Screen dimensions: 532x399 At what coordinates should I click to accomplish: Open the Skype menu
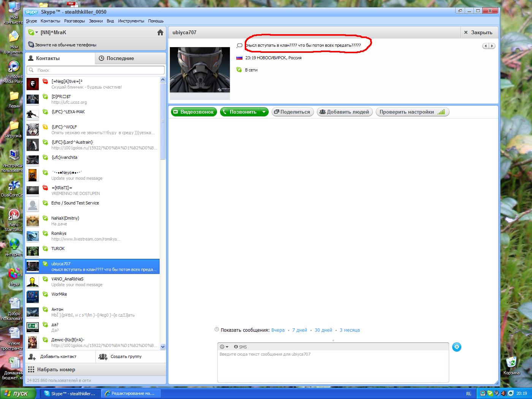click(x=31, y=21)
